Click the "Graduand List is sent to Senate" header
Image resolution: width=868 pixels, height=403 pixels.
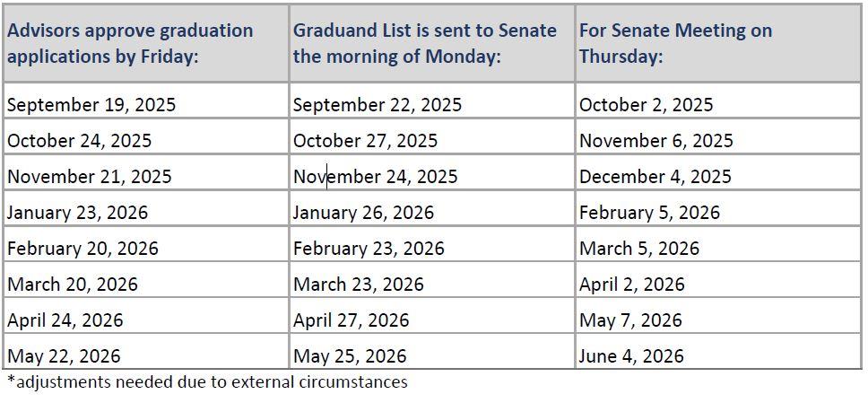point(425,43)
